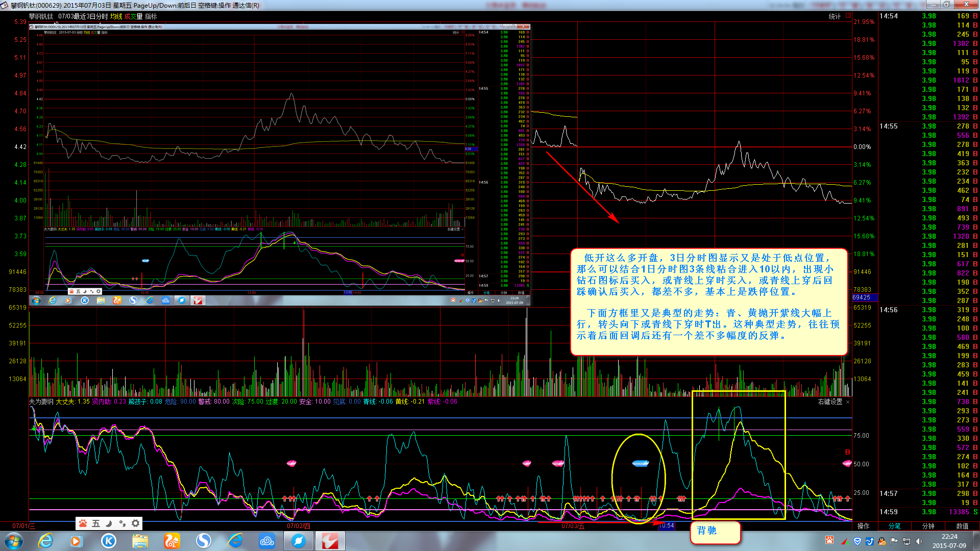980x551 pixels.
Task: Open the 数值 tab
Action: pyautogui.click(x=962, y=526)
